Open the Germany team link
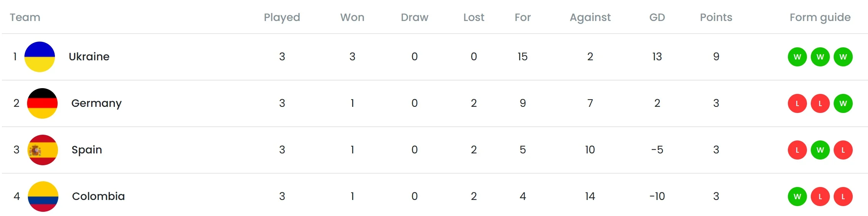 [97, 103]
